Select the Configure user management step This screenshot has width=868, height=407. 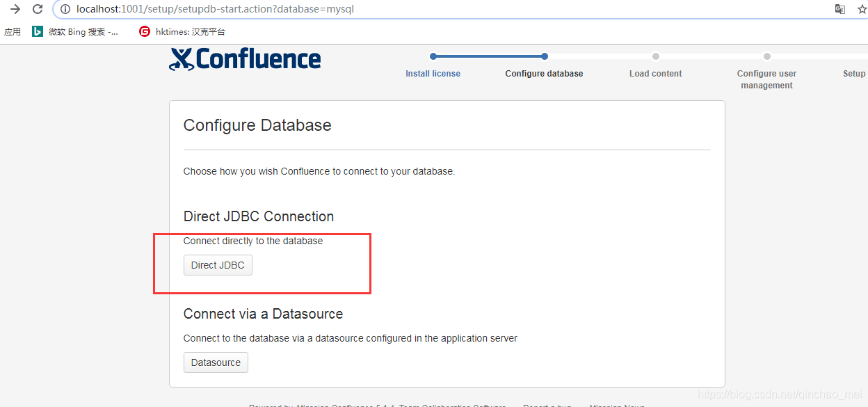767,79
